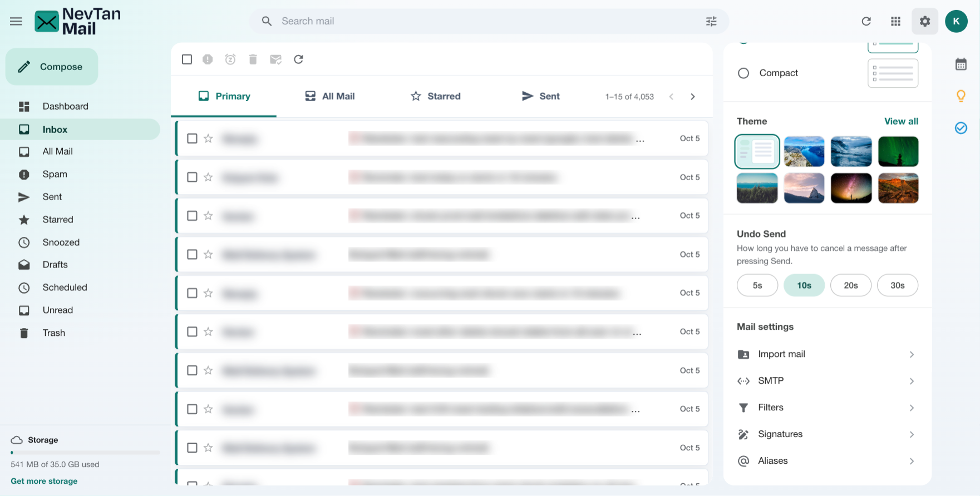The image size is (980, 496).
Task: Switch to the Sent tab
Action: coord(541,96)
